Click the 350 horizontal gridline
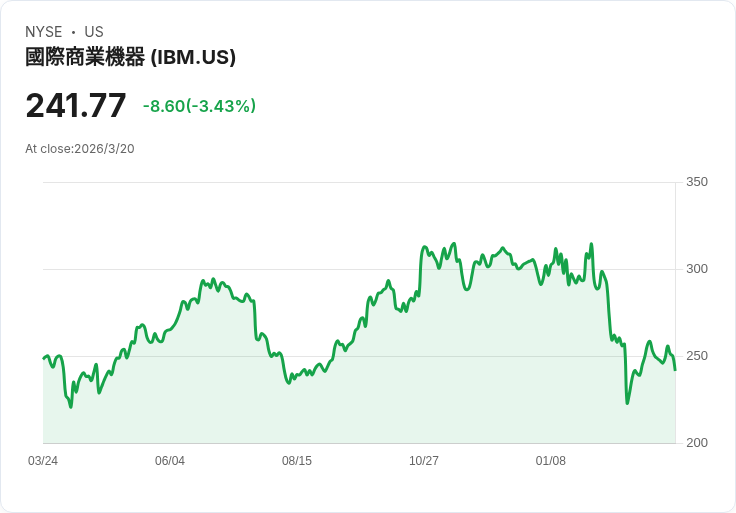This screenshot has height=513, width=736. click(x=360, y=182)
